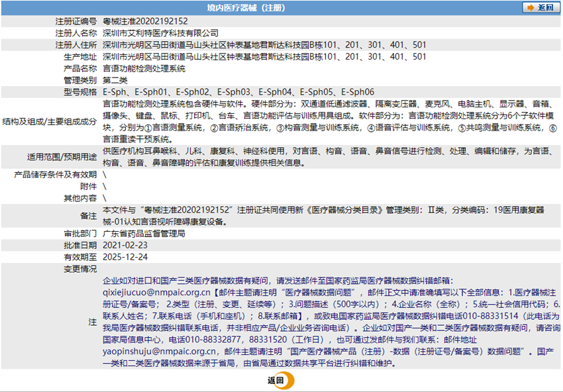Click the label 型号规格

pyautogui.click(x=80, y=92)
